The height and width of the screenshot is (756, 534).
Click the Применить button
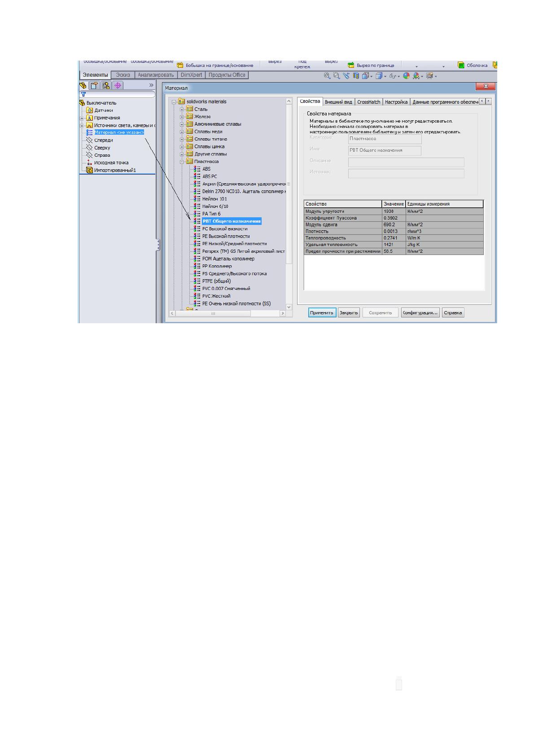pyautogui.click(x=322, y=313)
